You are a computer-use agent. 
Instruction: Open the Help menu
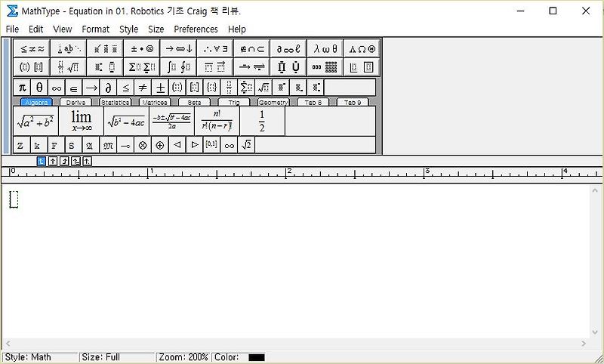click(237, 29)
